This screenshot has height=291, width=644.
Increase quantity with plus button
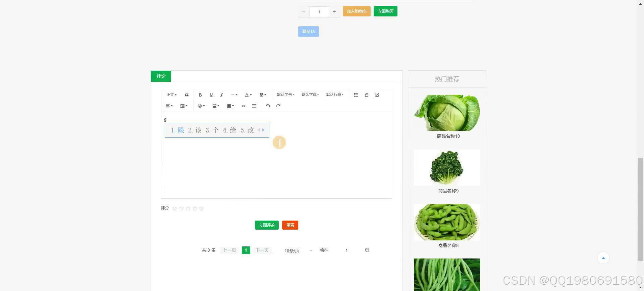coord(334,12)
